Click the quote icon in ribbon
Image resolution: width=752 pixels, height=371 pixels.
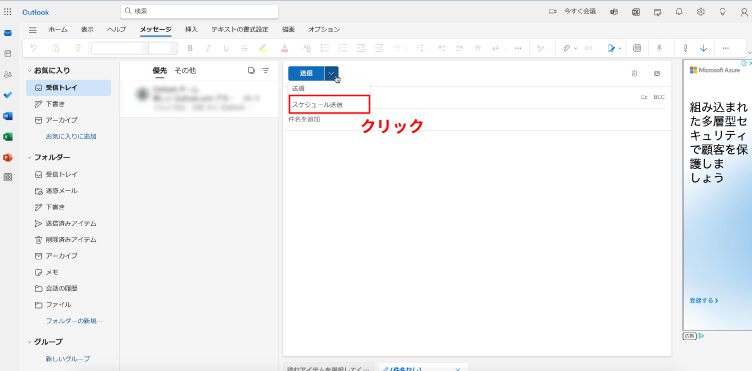click(x=478, y=48)
